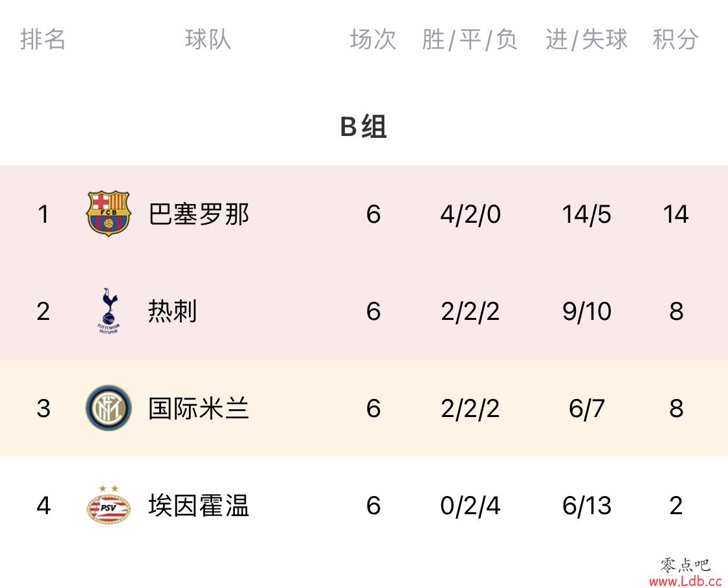Open the www.Ldb.cc watermark link
The width and height of the screenshot is (728, 588).
685,581
